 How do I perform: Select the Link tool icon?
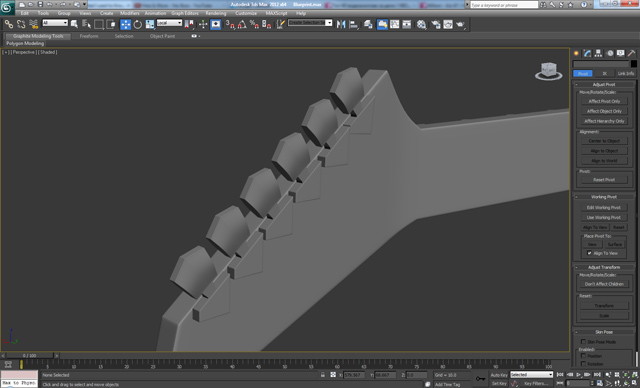point(9,24)
